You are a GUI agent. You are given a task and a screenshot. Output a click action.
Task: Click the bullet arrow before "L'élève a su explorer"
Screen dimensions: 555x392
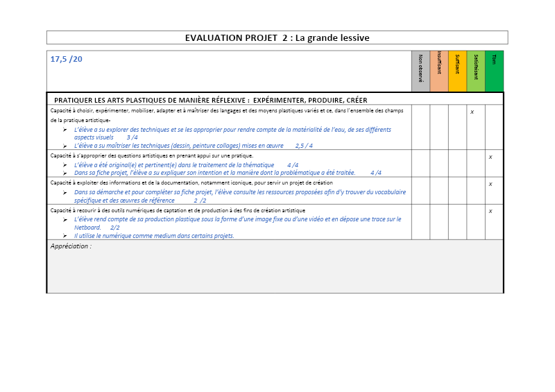pyautogui.click(x=65, y=130)
